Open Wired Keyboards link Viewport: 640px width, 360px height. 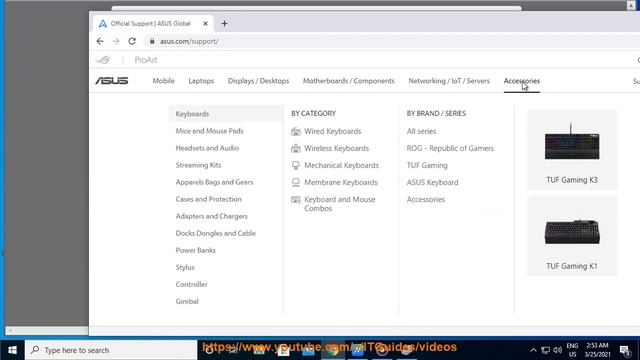click(x=333, y=131)
